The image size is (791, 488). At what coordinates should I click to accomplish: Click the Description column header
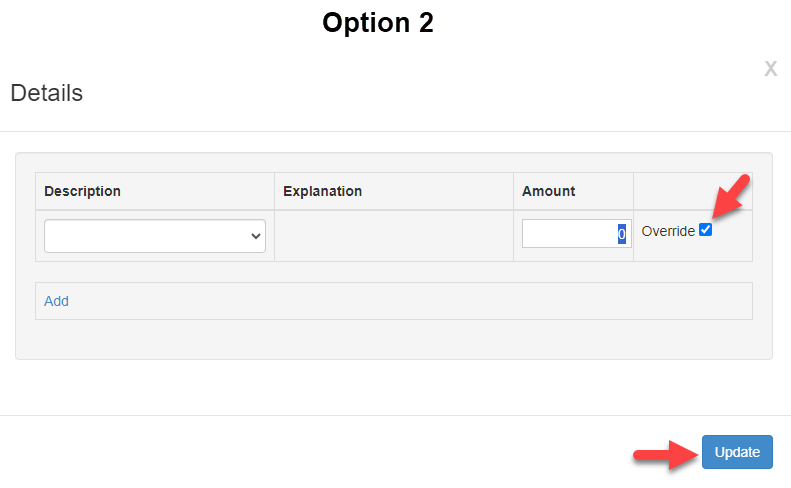click(82, 191)
